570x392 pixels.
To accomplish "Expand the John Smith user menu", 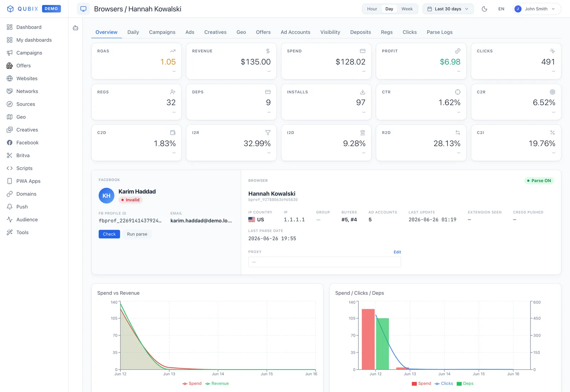I will (537, 9).
